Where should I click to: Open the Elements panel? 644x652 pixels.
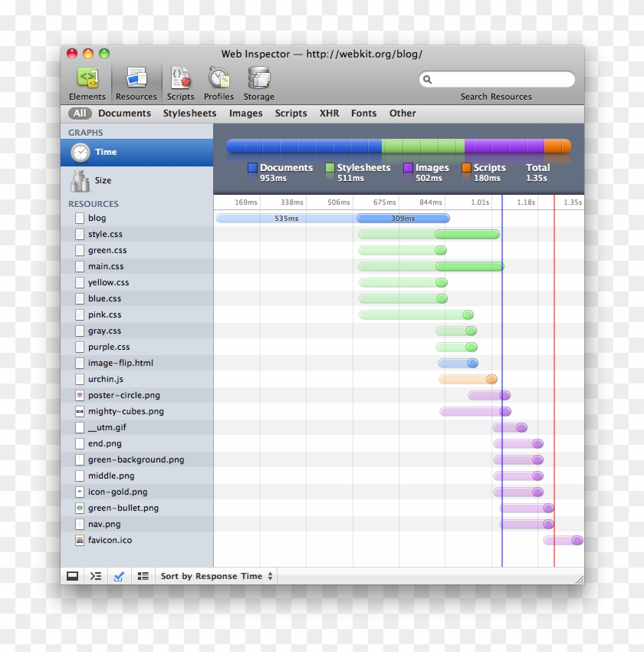pos(87,81)
